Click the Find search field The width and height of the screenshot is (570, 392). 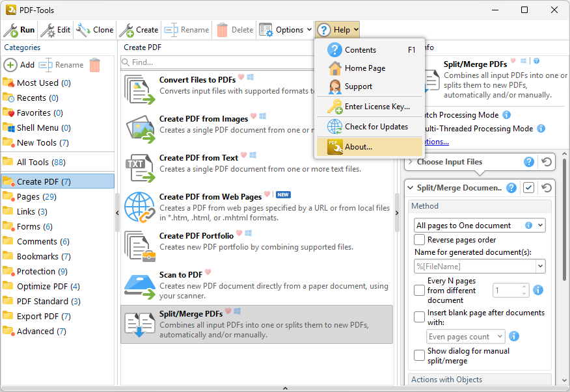point(218,62)
